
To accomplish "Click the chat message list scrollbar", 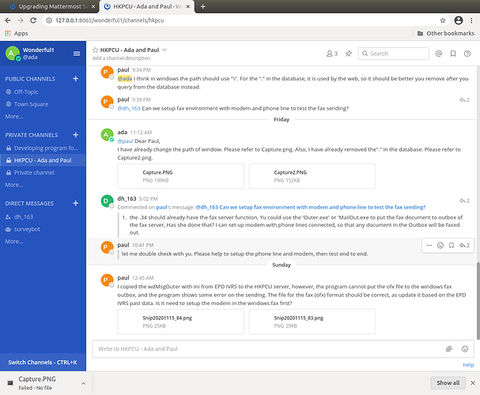I will pos(478,299).
